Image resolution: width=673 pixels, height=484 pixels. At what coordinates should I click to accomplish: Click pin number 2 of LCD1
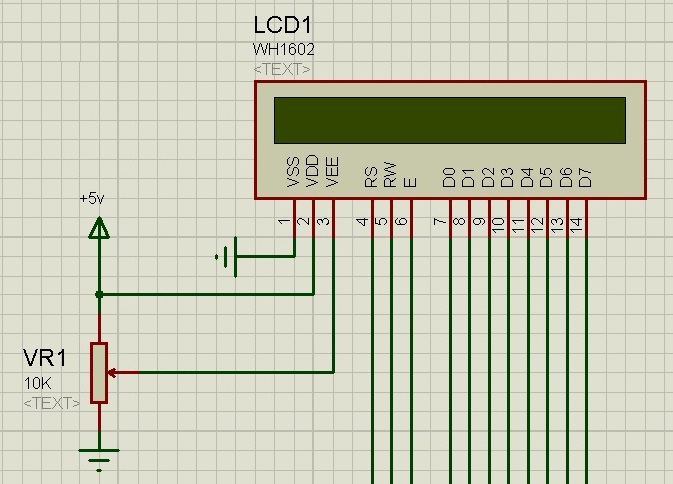(303, 221)
